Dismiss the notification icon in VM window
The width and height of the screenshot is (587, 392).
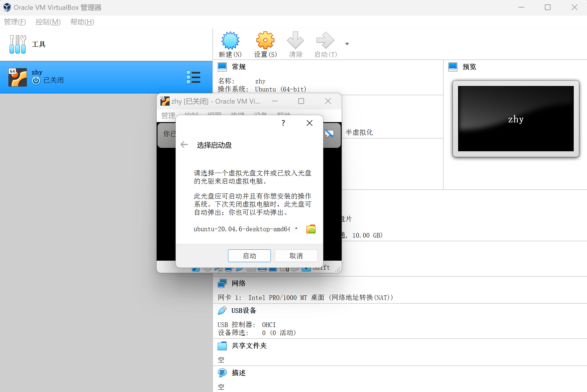pyautogui.click(x=329, y=133)
